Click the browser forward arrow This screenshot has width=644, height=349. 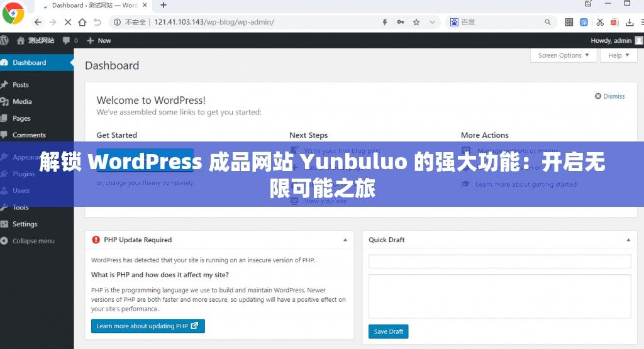click(53, 22)
